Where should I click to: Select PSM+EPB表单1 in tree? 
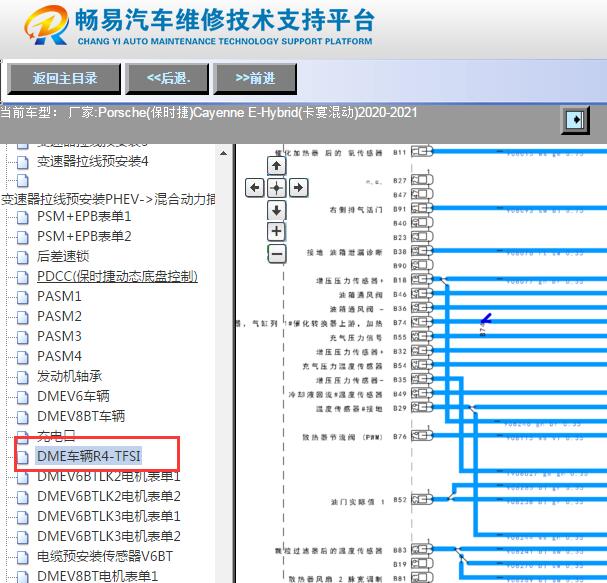[84, 216]
